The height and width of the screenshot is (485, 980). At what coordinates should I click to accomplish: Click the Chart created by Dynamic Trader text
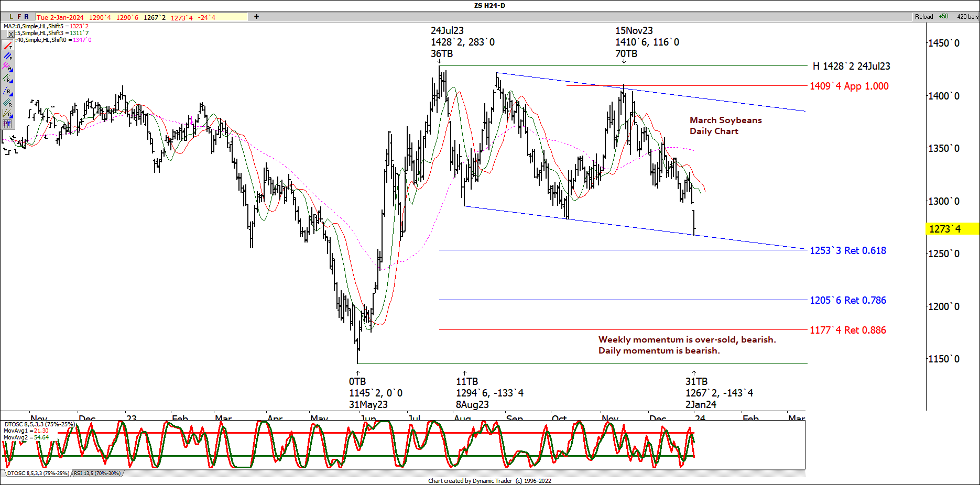(x=489, y=481)
